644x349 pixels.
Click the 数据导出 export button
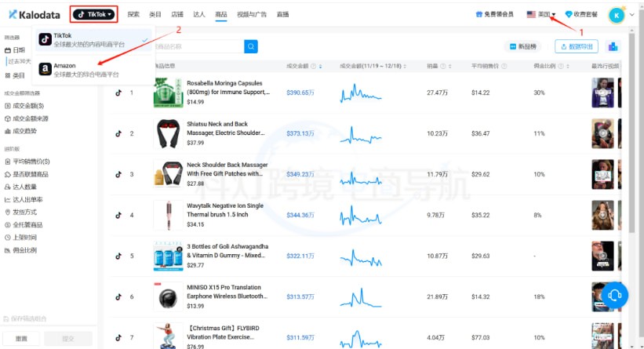(x=577, y=46)
